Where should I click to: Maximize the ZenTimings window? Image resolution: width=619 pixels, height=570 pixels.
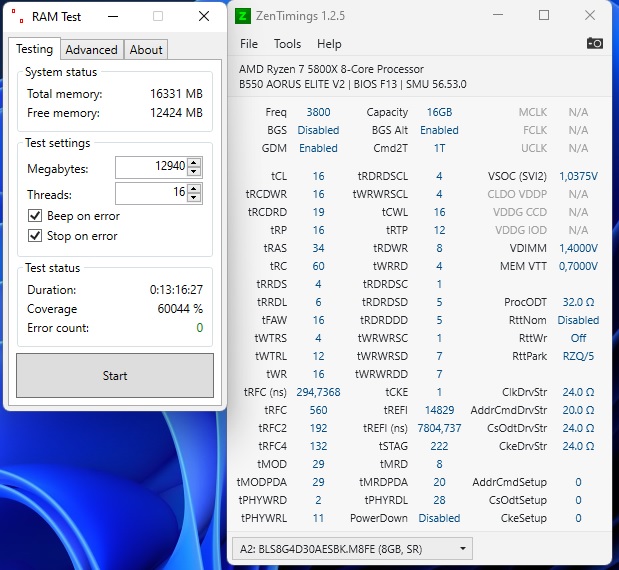click(x=544, y=15)
